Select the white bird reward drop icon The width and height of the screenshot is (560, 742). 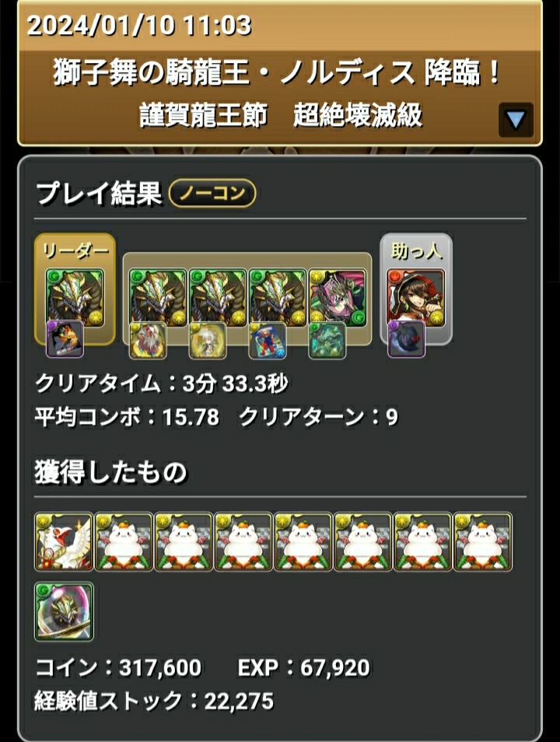pyautogui.click(x=64, y=541)
